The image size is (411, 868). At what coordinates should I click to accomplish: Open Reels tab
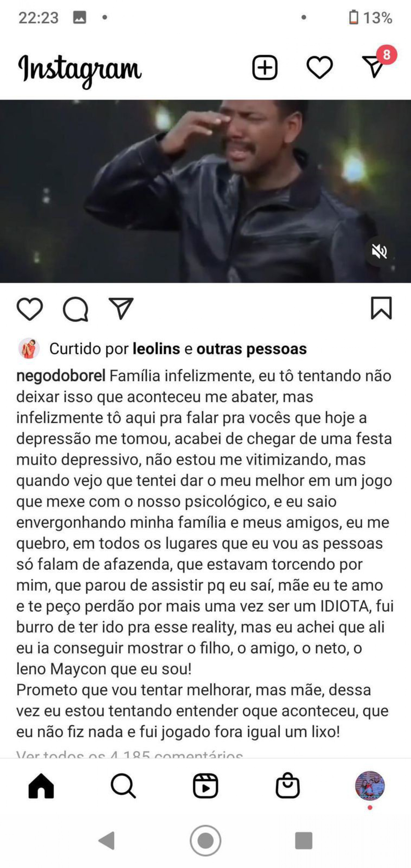205,786
